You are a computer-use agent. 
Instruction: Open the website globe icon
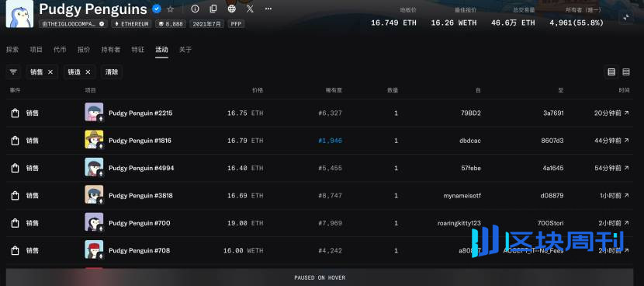pos(232,9)
